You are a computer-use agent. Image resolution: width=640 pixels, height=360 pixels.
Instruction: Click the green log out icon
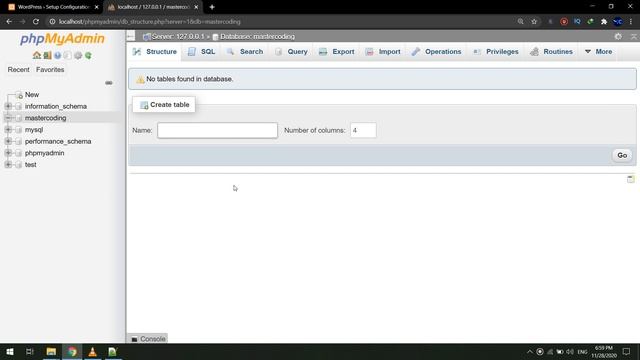click(47, 56)
